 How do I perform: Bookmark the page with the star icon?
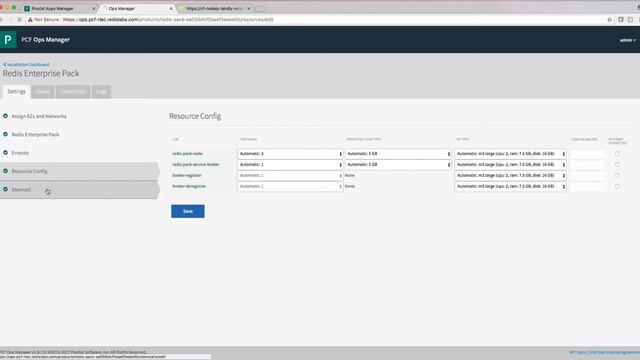[x=609, y=20]
